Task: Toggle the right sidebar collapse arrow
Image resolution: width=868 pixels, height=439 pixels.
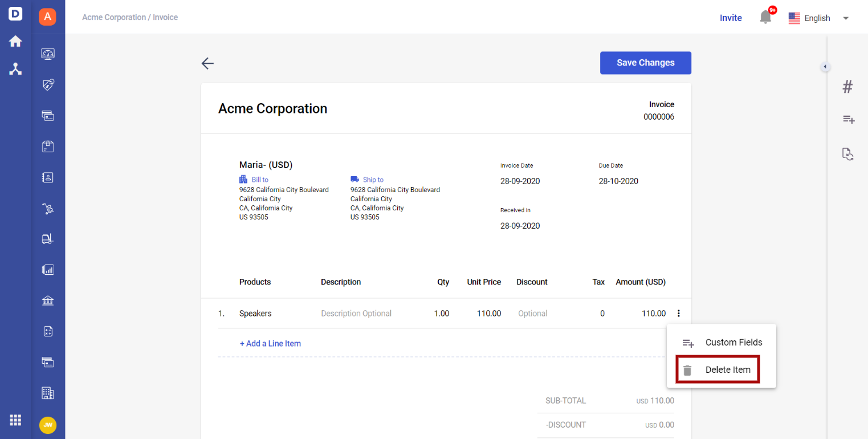Action: 825,67
